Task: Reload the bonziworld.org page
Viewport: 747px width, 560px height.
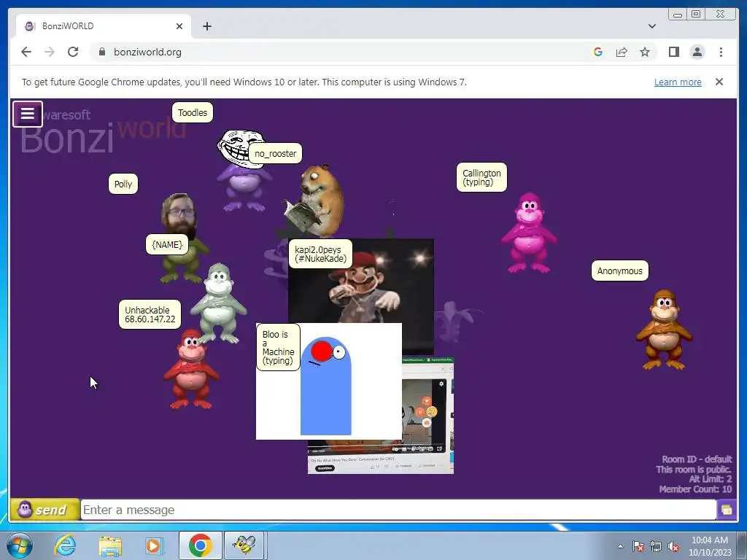Action: (73, 52)
